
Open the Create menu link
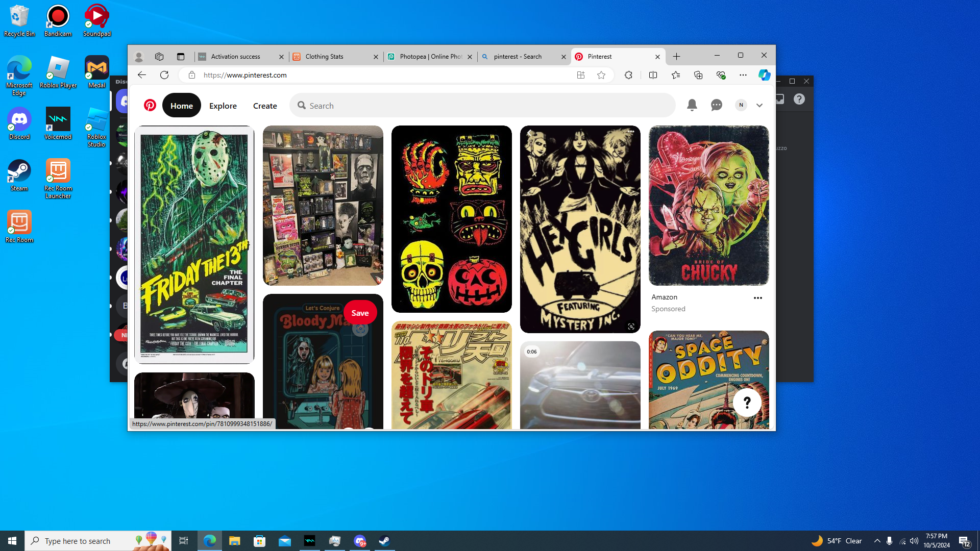(x=264, y=106)
